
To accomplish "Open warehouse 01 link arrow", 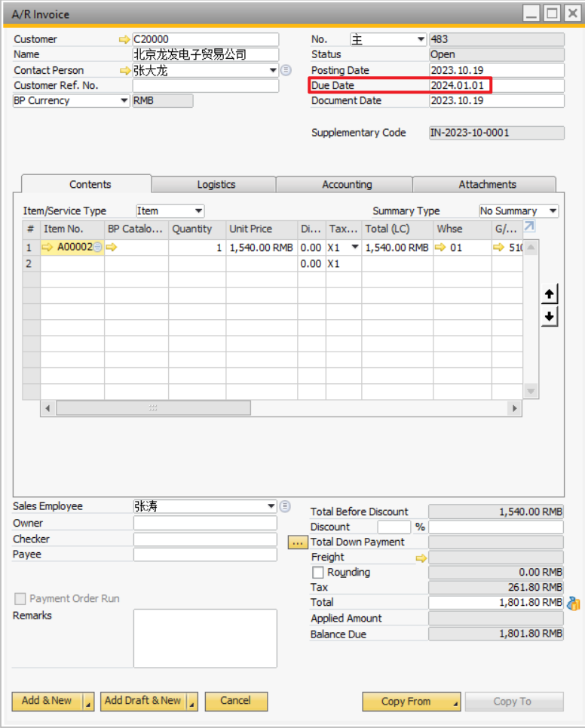I will [440, 247].
